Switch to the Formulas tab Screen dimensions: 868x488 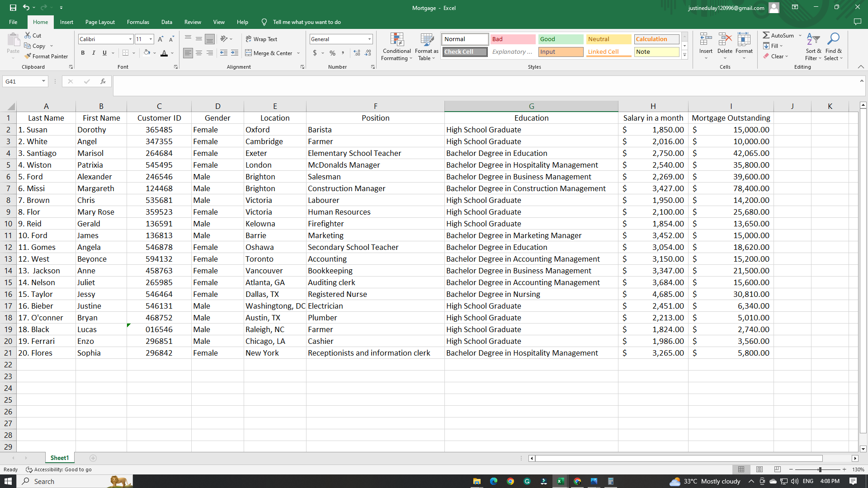(138, 22)
